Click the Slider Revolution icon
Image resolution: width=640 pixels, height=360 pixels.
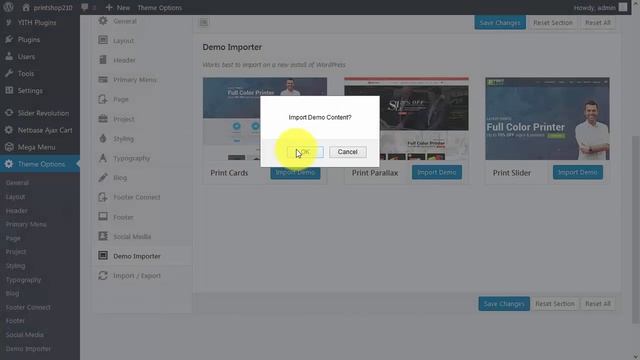click(9, 113)
